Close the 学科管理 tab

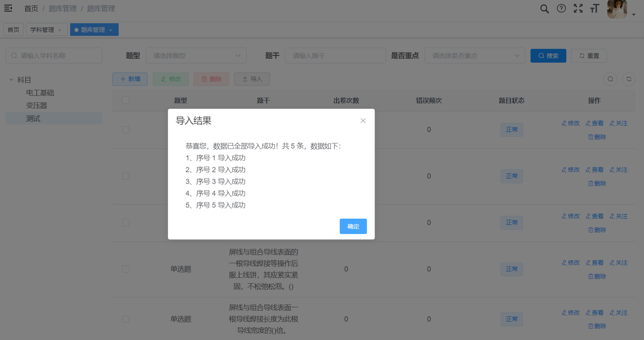pos(60,30)
